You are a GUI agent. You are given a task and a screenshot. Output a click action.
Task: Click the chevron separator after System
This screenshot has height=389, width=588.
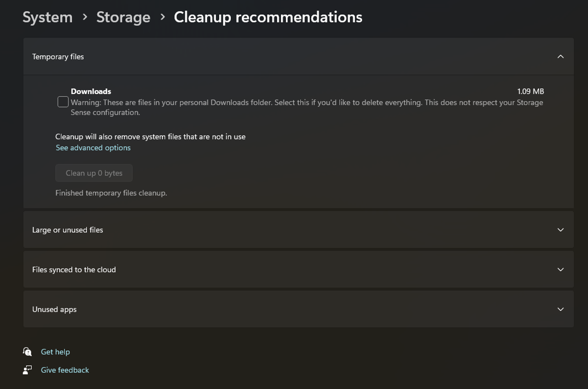(x=85, y=17)
